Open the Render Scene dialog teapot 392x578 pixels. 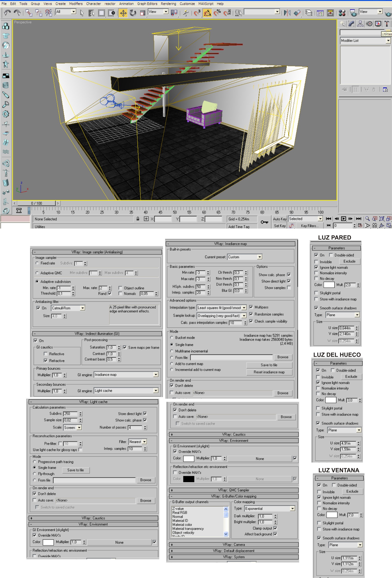pyautogui.click(x=353, y=13)
